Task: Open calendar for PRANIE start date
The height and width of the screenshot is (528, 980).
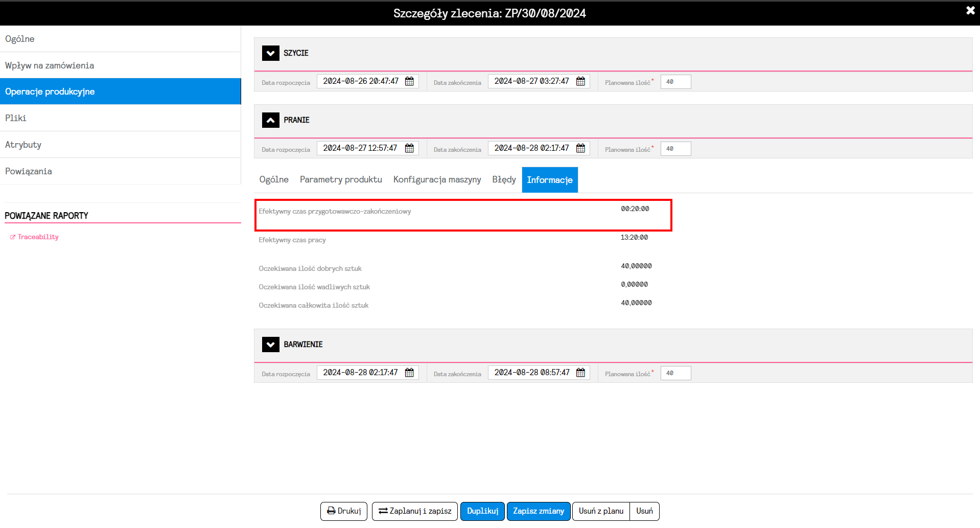Action: pyautogui.click(x=409, y=148)
